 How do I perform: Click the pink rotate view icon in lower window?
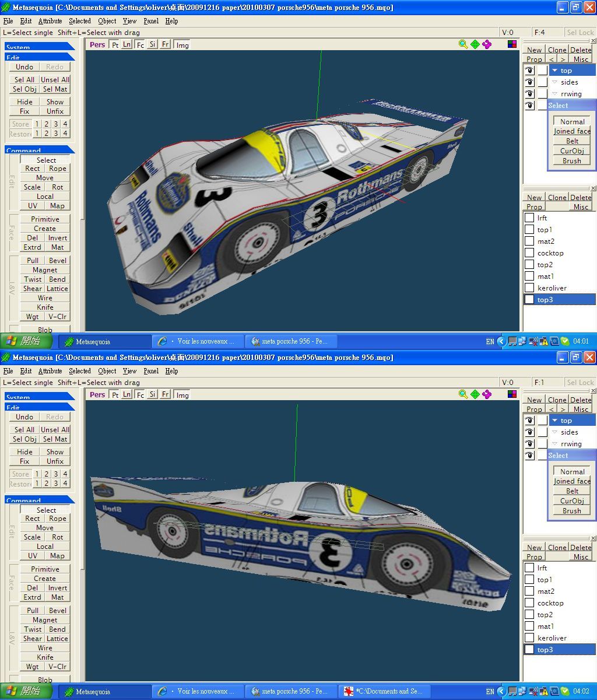tap(487, 394)
